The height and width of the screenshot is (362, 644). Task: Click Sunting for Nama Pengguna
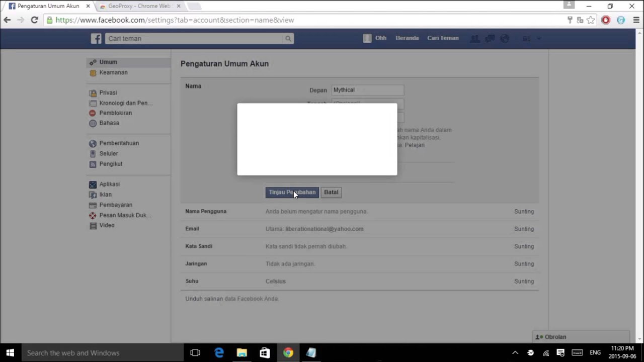click(524, 212)
